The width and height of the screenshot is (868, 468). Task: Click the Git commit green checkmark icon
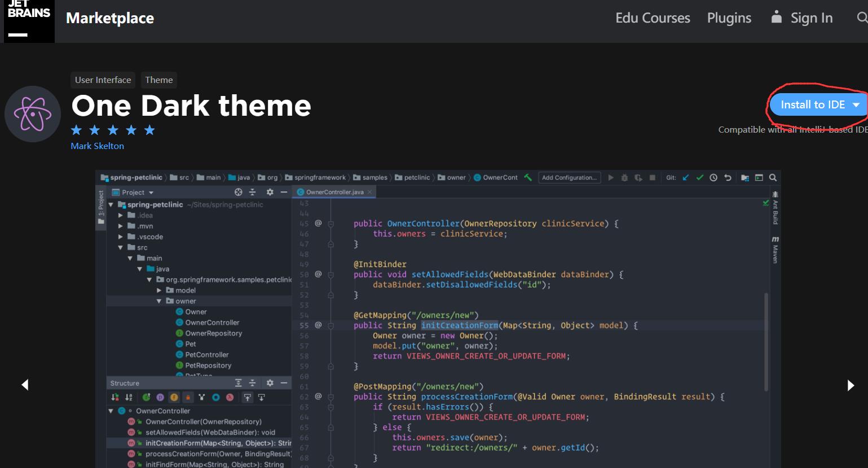coord(700,177)
